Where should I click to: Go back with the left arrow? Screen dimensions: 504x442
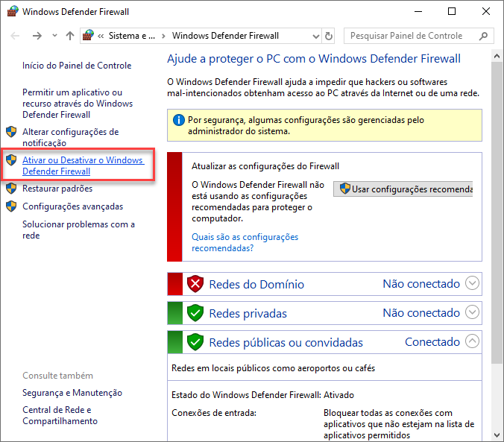[x=15, y=36]
